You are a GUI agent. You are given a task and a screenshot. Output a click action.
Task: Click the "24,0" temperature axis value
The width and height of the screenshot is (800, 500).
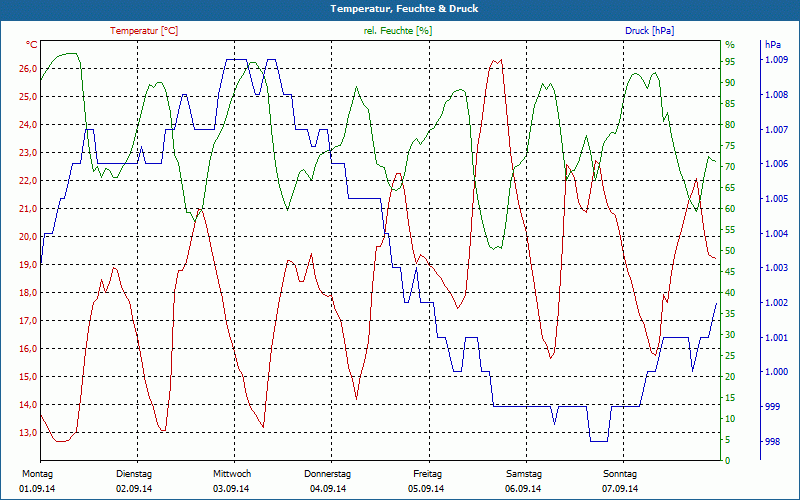(x=28, y=125)
